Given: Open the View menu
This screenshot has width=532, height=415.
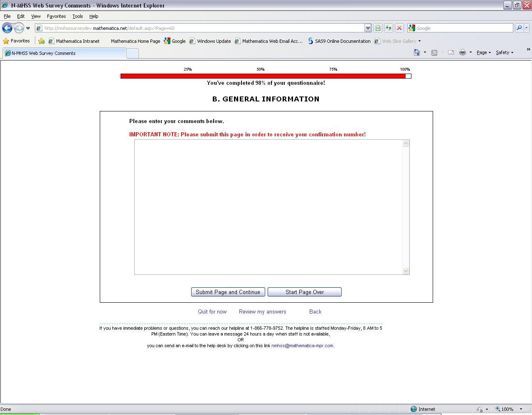Looking at the screenshot, I should click(x=36, y=16).
